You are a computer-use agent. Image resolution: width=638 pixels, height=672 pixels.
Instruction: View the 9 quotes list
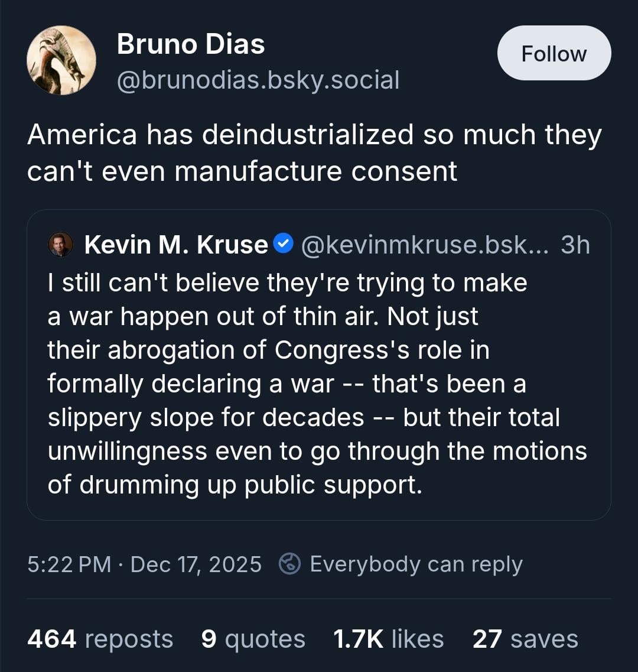[x=253, y=639]
